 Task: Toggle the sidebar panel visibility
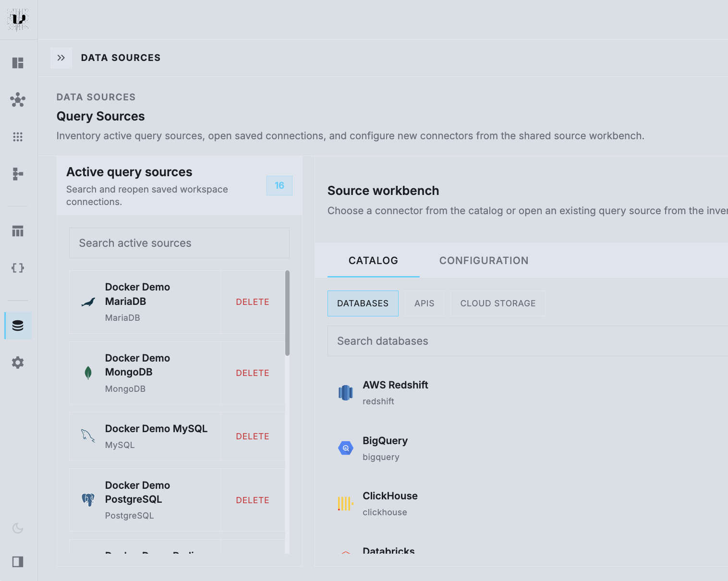[18, 562]
